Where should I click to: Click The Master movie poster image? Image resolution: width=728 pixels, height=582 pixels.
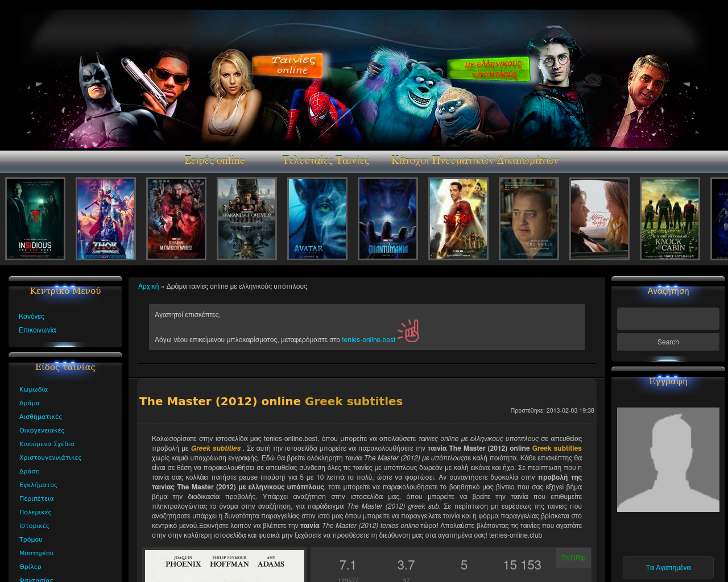pos(225,566)
